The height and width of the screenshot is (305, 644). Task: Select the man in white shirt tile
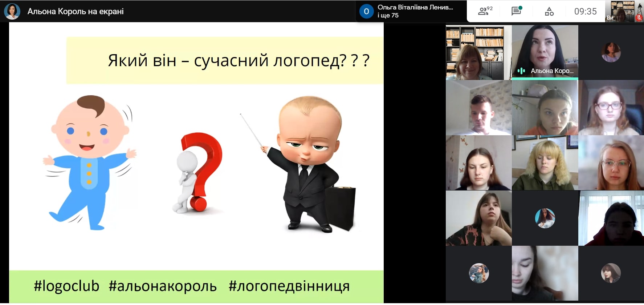tap(478, 108)
